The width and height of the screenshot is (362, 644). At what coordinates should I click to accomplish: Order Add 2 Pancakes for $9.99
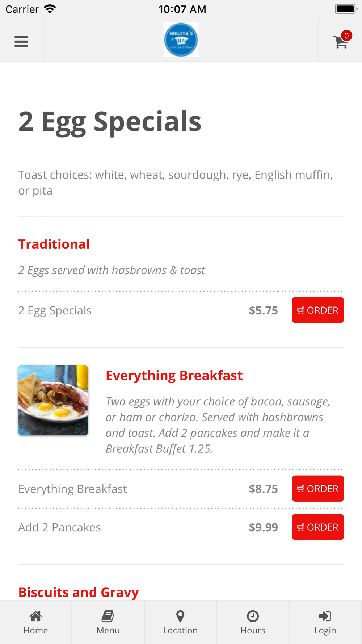tap(318, 527)
